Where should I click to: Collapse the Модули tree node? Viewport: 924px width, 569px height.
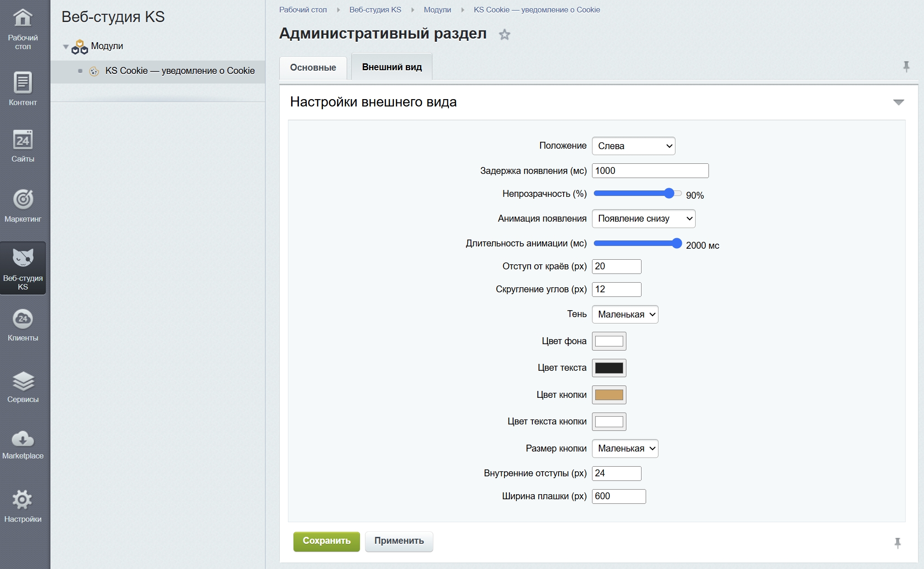66,46
